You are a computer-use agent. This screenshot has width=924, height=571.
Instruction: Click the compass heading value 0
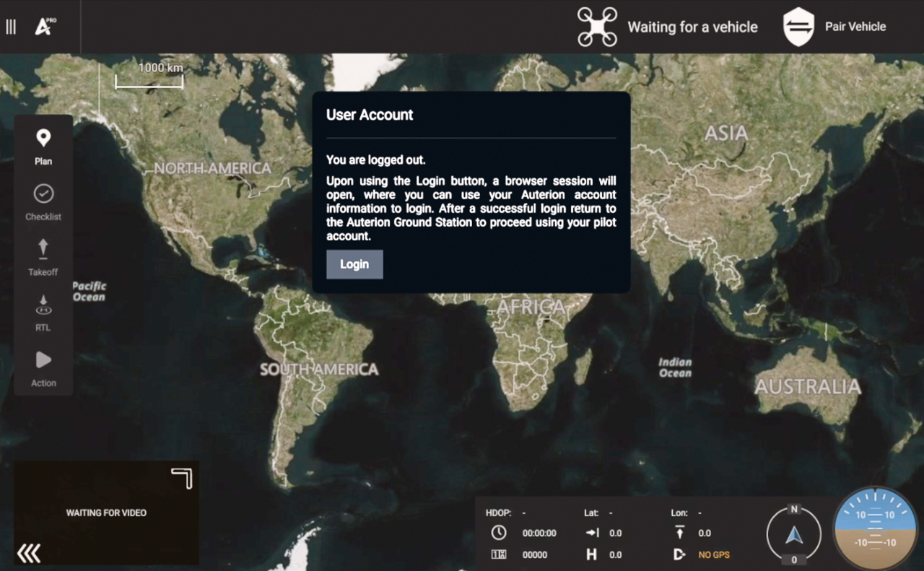[794, 560]
